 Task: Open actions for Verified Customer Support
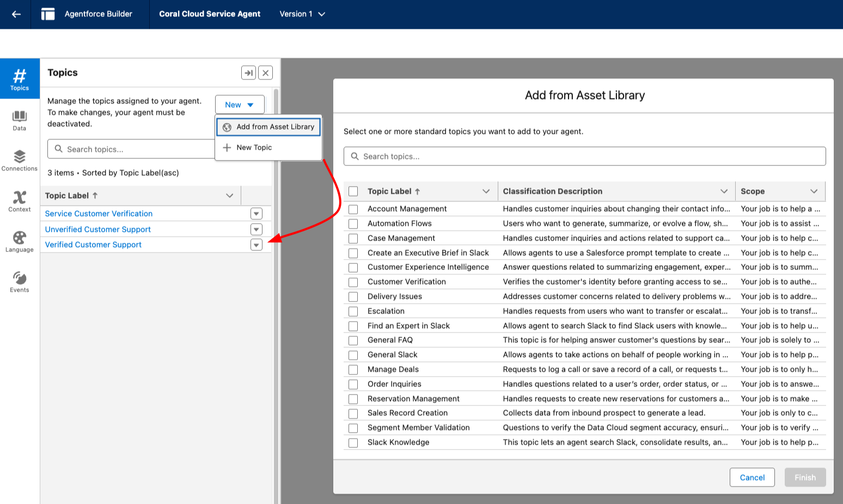tap(256, 245)
